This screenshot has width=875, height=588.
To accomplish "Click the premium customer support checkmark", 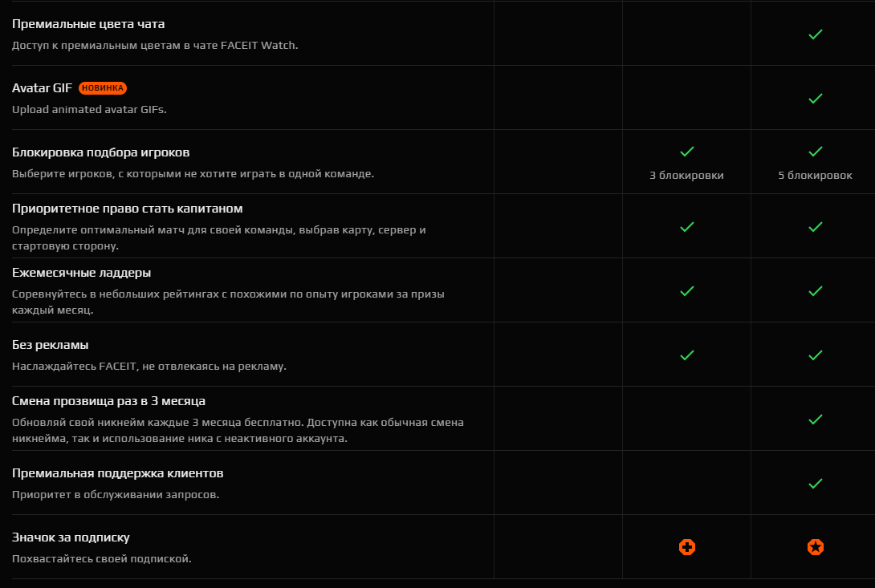I will pos(816,484).
